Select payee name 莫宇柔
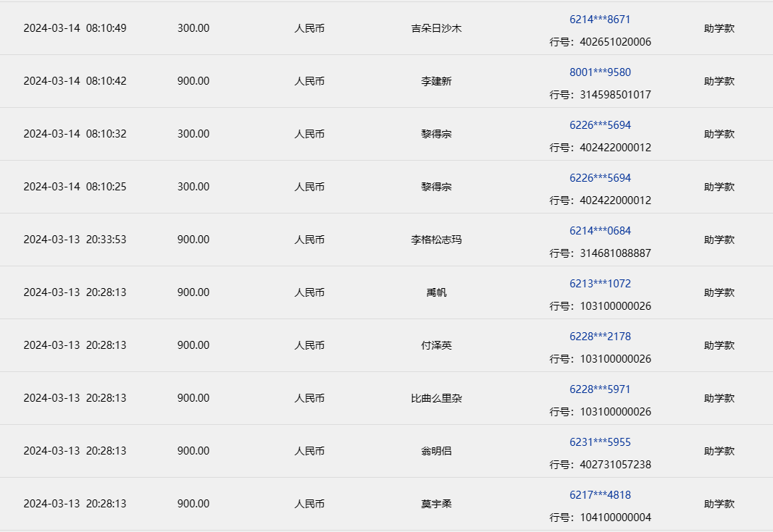The width and height of the screenshot is (773, 532). pyautogui.click(x=436, y=504)
